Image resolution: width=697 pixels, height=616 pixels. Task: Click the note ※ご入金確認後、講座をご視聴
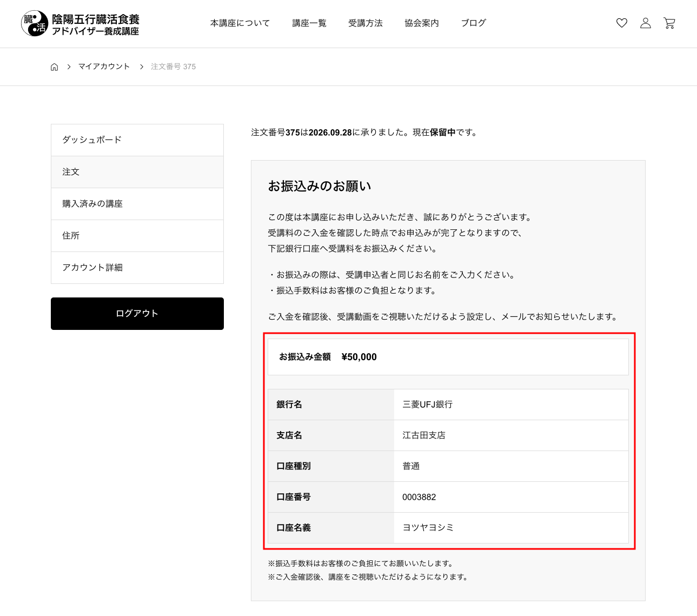[368, 577]
